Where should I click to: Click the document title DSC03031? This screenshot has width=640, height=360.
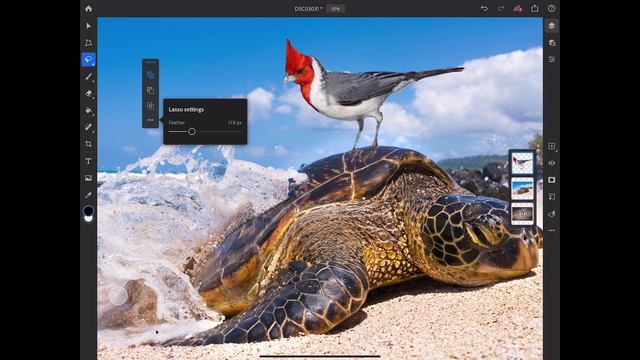(308, 9)
